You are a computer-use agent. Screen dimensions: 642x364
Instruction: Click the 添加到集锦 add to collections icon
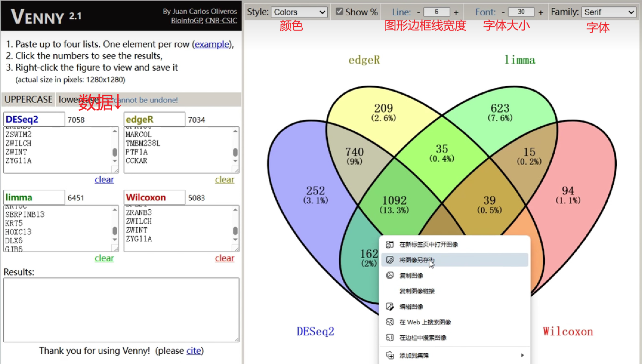pos(390,355)
